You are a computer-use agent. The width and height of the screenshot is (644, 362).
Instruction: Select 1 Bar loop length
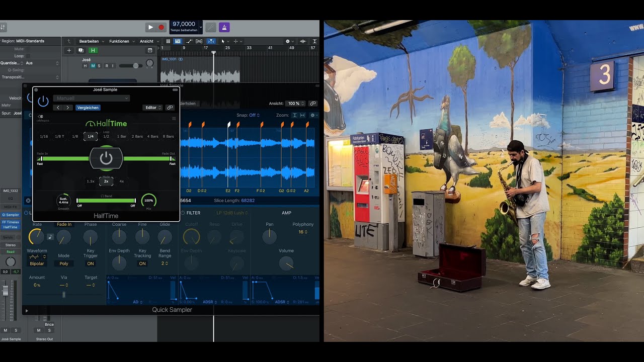(122, 136)
